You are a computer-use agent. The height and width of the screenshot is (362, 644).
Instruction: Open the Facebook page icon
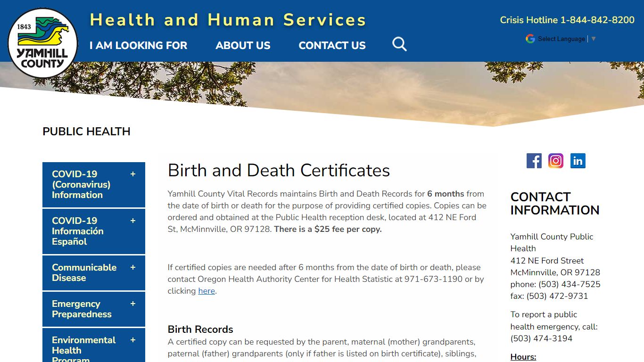pos(534,161)
